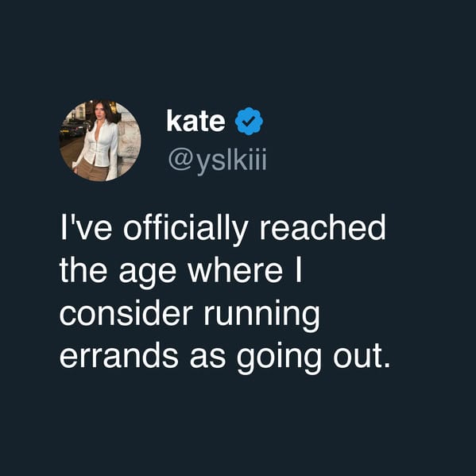Click the standalone "I" ending second line
This screenshot has width=476, height=476.
299,270
